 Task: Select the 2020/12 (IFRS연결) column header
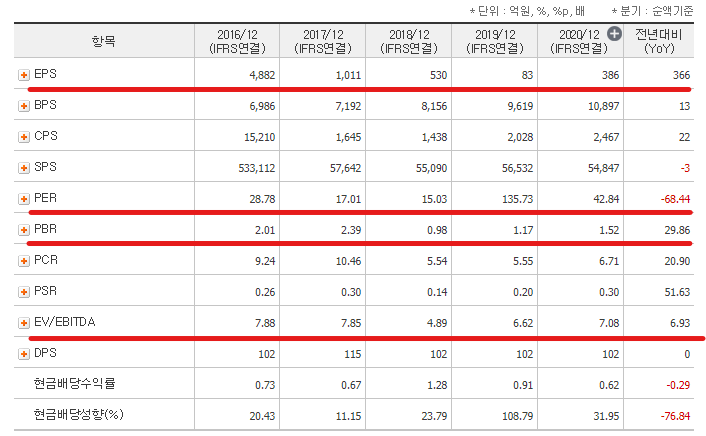click(579, 41)
